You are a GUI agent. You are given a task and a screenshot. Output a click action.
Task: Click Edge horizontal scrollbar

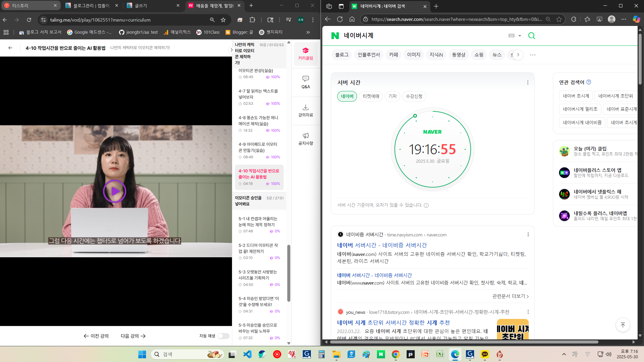[464, 342]
